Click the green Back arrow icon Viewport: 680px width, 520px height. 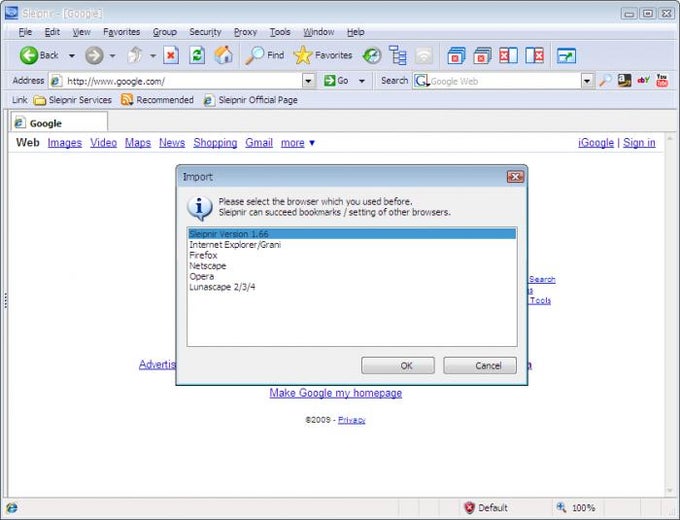tap(29, 56)
